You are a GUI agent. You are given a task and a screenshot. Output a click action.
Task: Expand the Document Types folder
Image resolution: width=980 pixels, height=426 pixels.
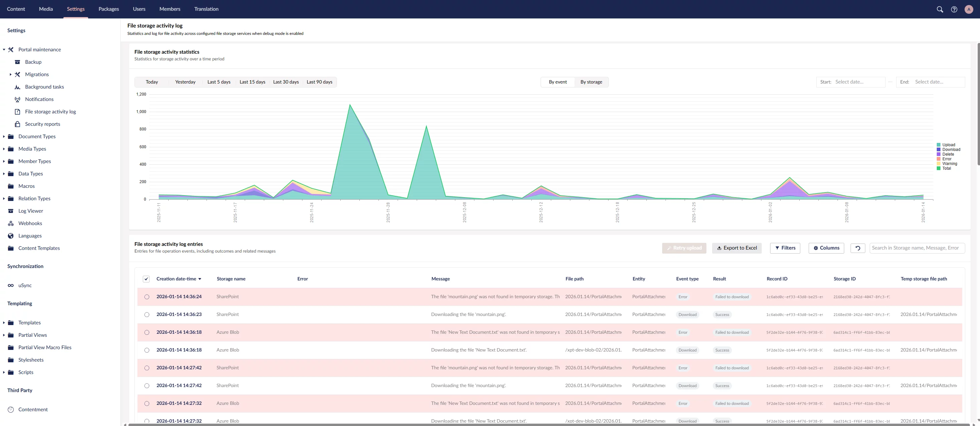coord(4,136)
